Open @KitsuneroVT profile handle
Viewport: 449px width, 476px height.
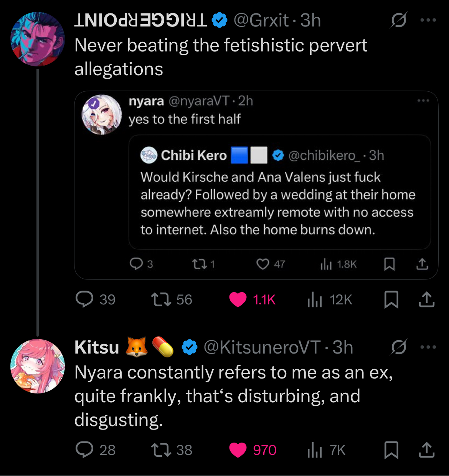[x=262, y=347]
